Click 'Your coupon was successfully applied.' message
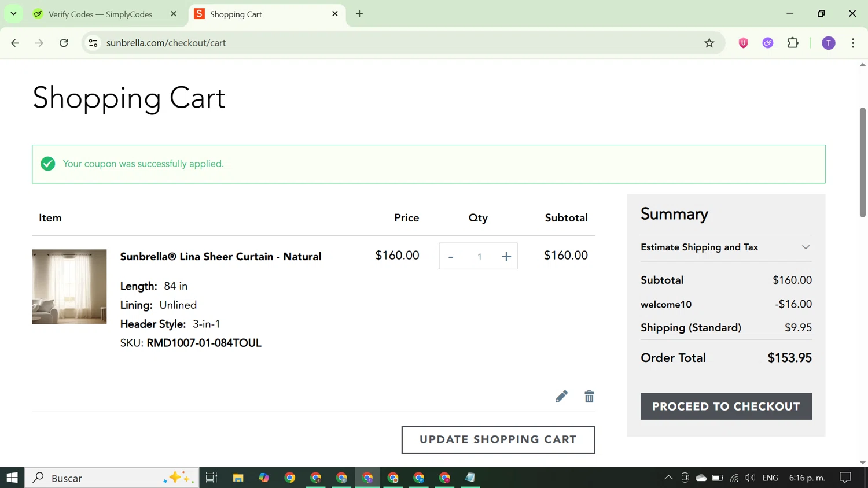This screenshot has height=488, width=868. coord(144,164)
